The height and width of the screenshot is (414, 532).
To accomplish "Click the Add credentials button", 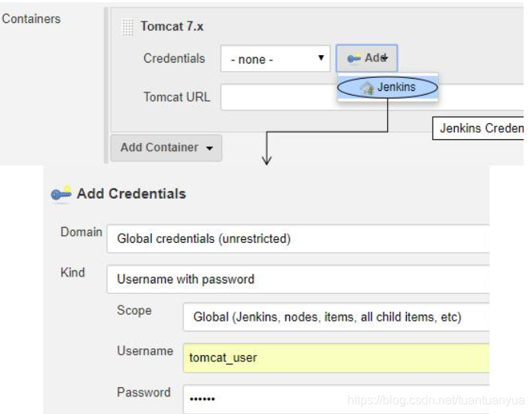I will pos(367,58).
